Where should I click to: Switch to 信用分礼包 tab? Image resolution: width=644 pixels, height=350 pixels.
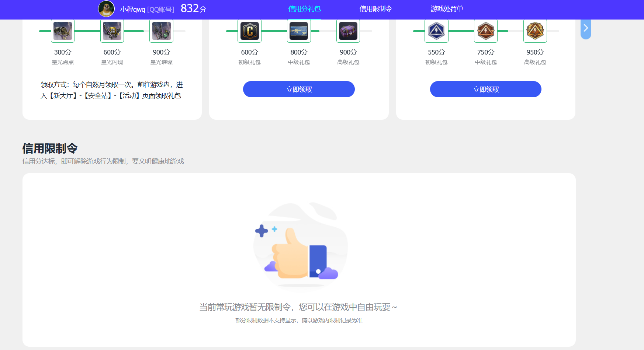point(304,9)
